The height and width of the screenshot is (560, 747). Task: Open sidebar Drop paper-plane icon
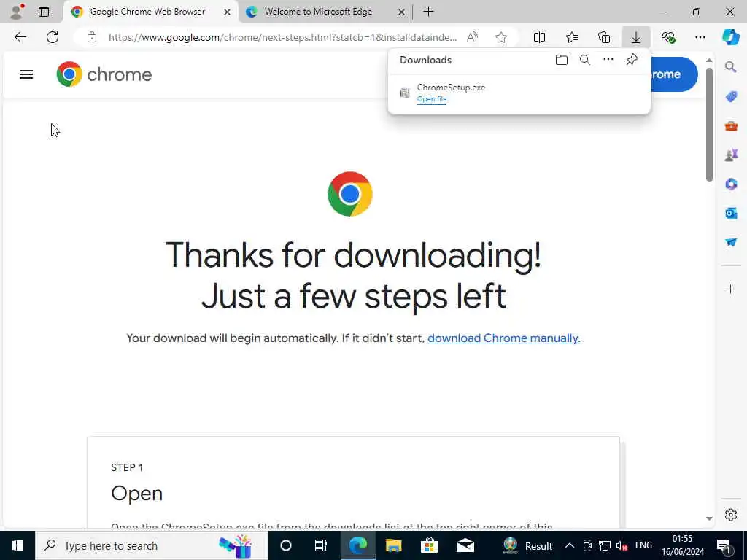pos(731,242)
